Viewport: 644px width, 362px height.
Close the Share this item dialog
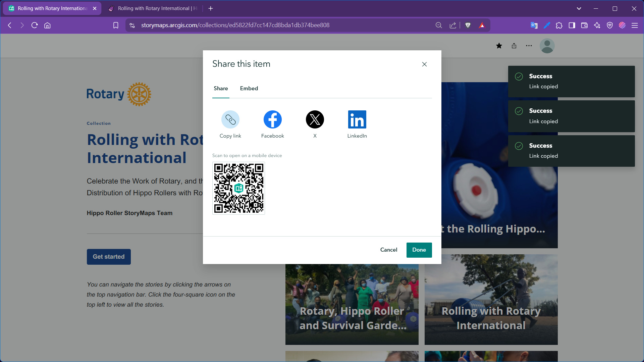pyautogui.click(x=424, y=64)
